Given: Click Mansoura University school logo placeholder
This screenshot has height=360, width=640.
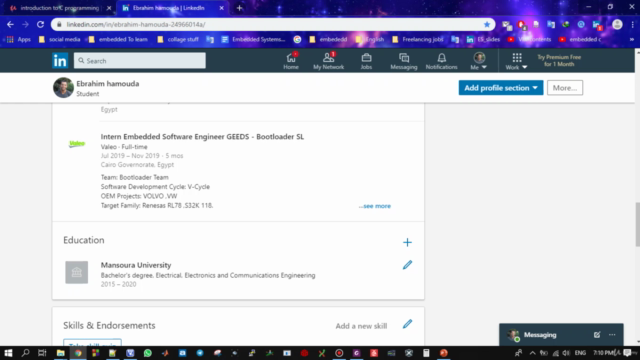Looking at the screenshot, I should click(x=77, y=272).
